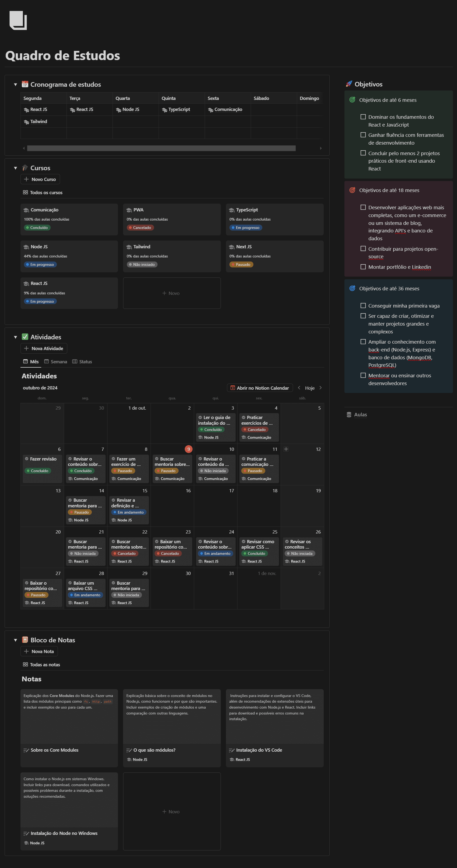Screen dimensions: 457x868
Task: Check 'Conseguir minha primeira vaga' objective
Action: click(x=363, y=306)
